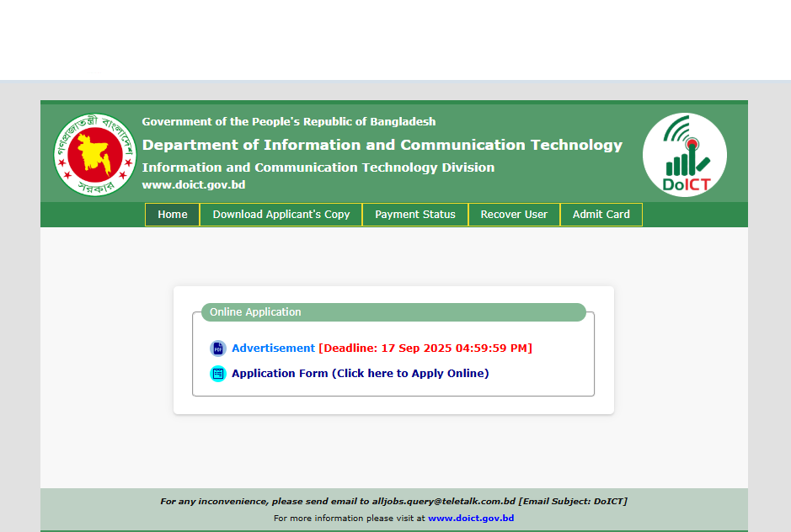Screen dimensions: 791x532
Task: Visit the www.doict.gov.bd link in the footer
Action: [470, 519]
